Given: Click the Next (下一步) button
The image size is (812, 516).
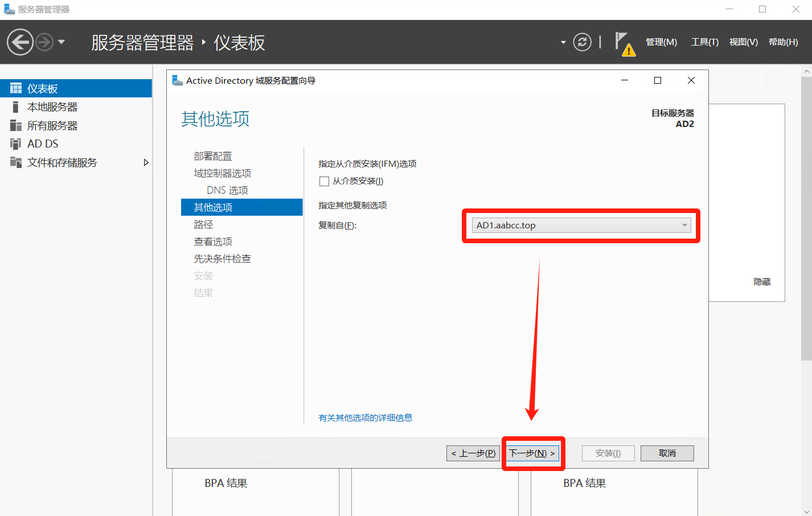Looking at the screenshot, I should click(532, 453).
